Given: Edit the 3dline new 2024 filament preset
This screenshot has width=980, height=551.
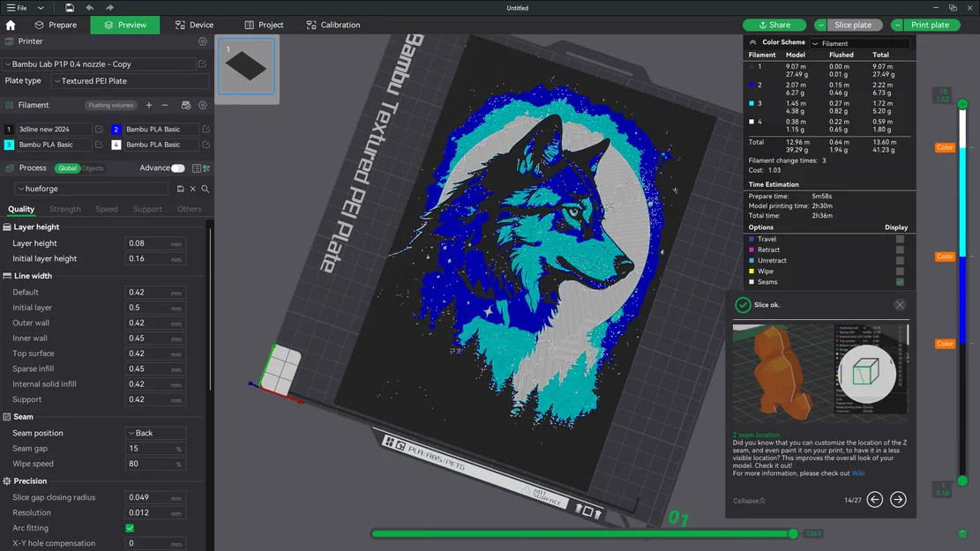Looking at the screenshot, I should pyautogui.click(x=99, y=130).
